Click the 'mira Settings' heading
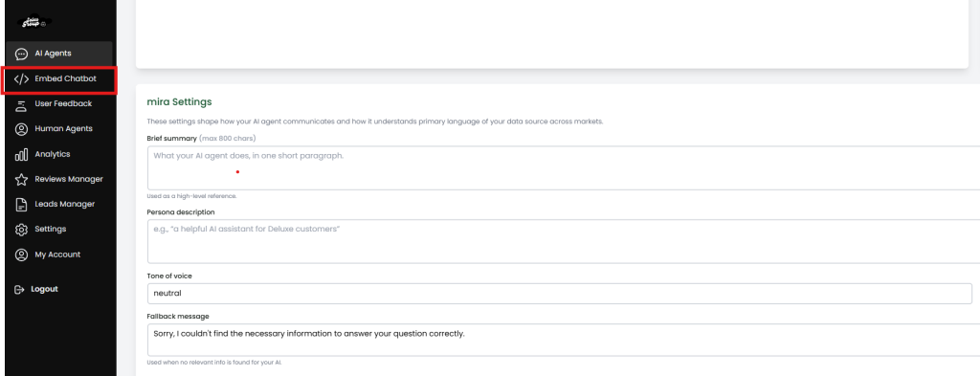The height and width of the screenshot is (376, 980). 179,101
